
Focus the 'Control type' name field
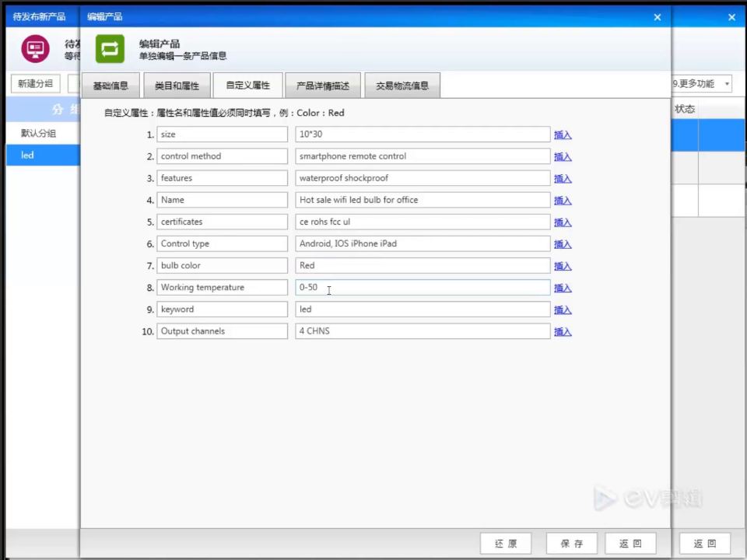(x=222, y=243)
